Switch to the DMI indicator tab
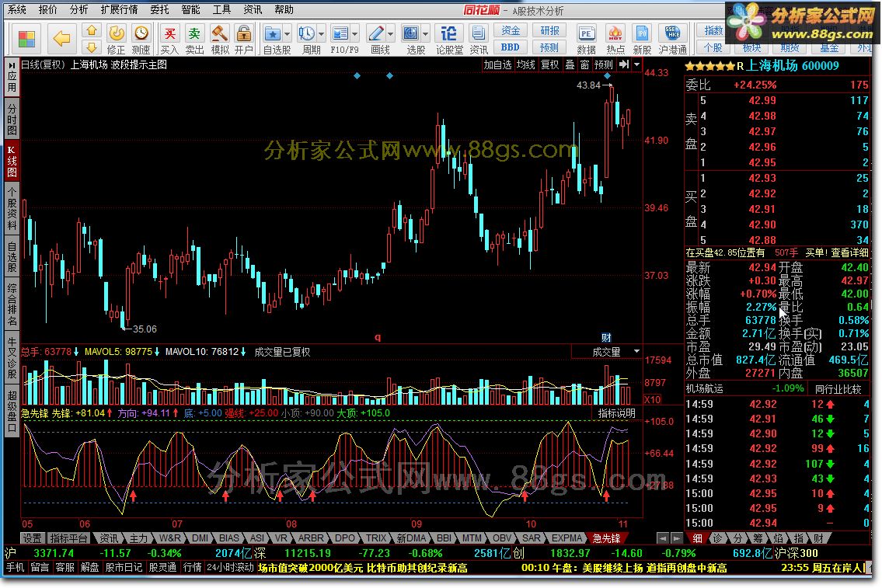The width and height of the screenshot is (882, 588). tap(200, 538)
